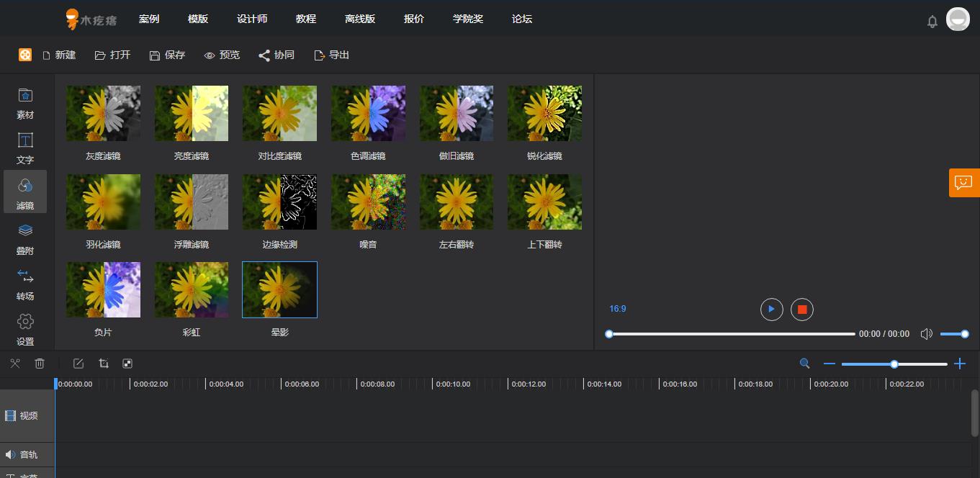980x478 pixels.
Task: Open the 转场 transitions panel
Action: tap(25, 284)
